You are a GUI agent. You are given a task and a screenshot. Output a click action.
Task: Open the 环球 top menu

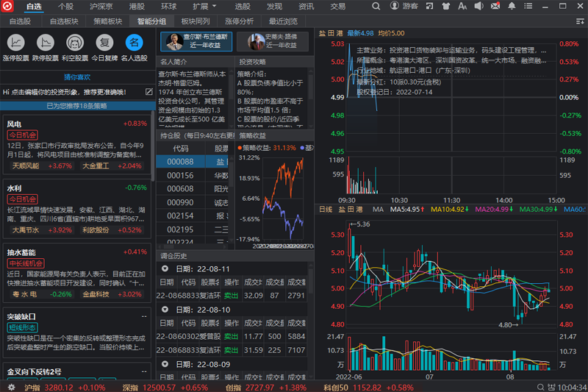pos(168,7)
